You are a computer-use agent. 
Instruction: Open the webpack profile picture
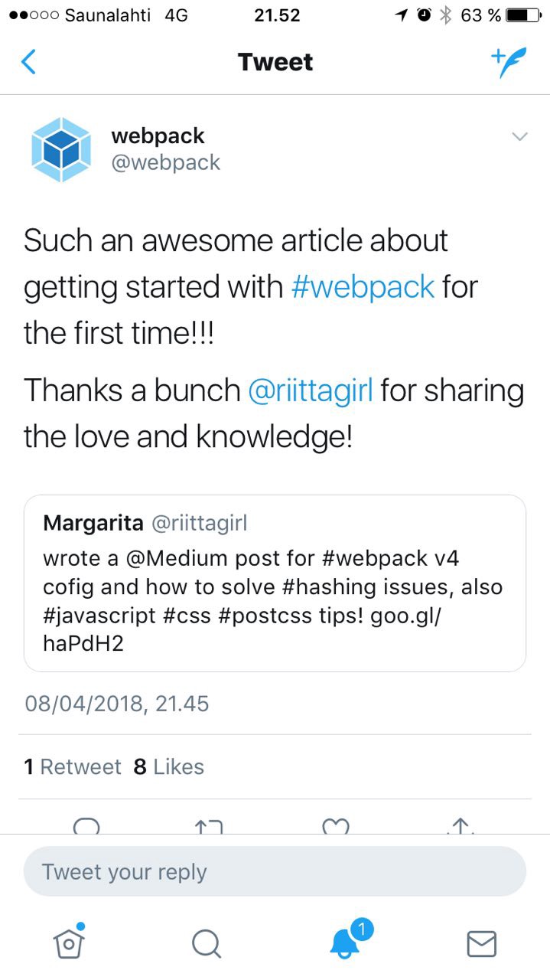click(x=61, y=150)
